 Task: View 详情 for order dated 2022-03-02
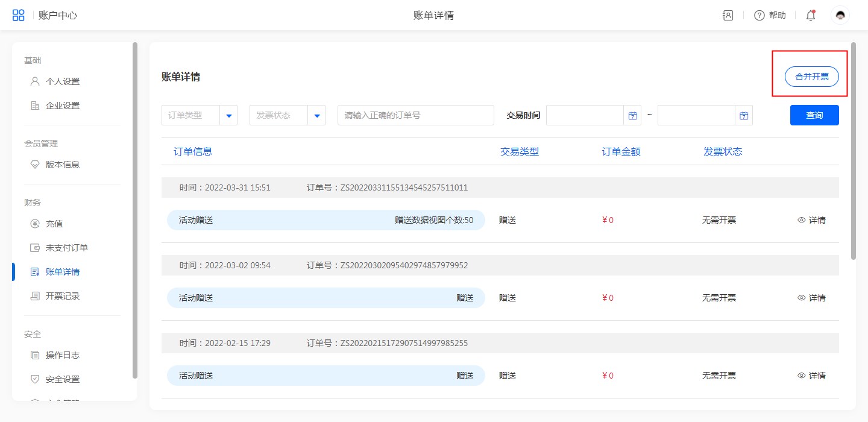(811, 298)
